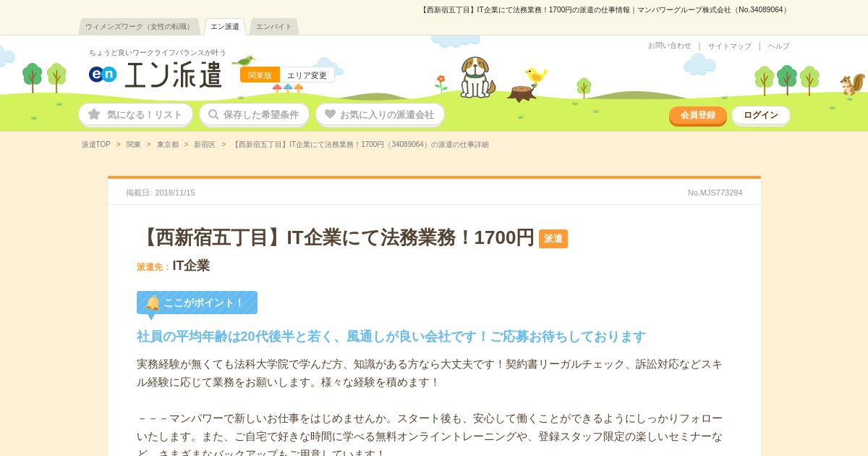Image resolution: width=868 pixels, height=456 pixels.
Task: Click the ログイン button
Action: coord(761,115)
